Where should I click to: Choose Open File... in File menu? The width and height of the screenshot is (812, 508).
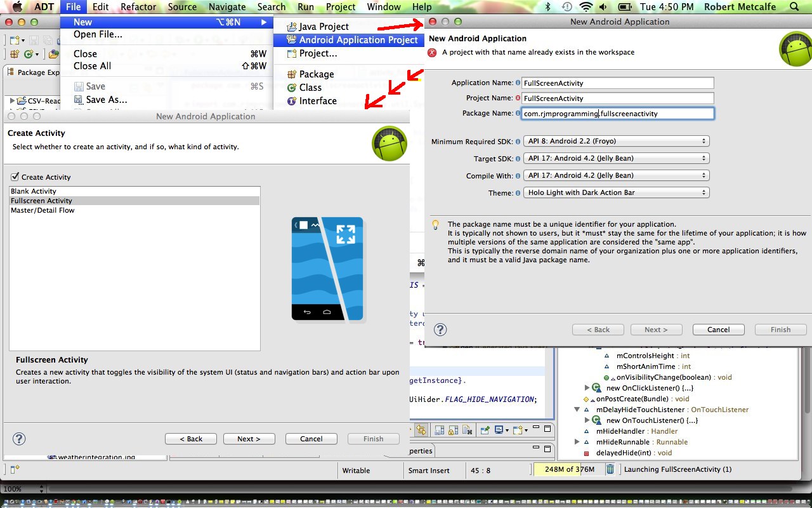coord(98,34)
